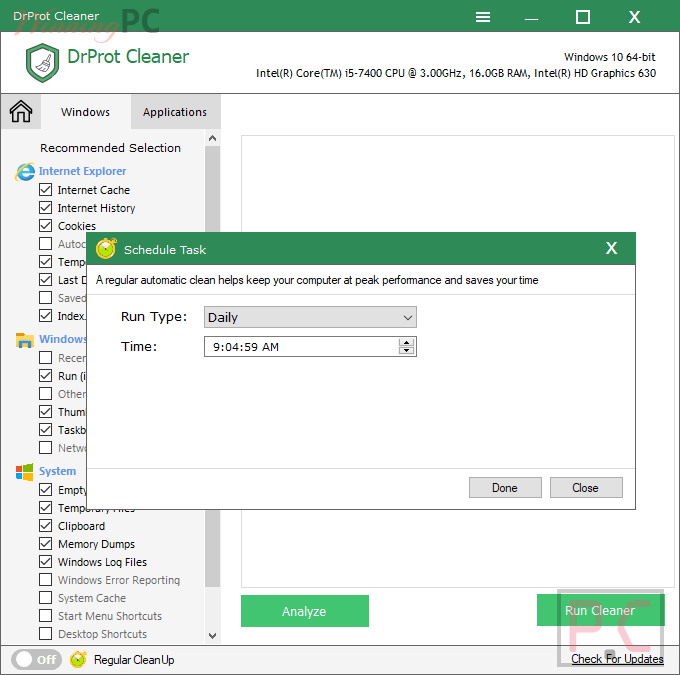
Task: Open the Run Type Daily dropdown
Action: [x=310, y=317]
